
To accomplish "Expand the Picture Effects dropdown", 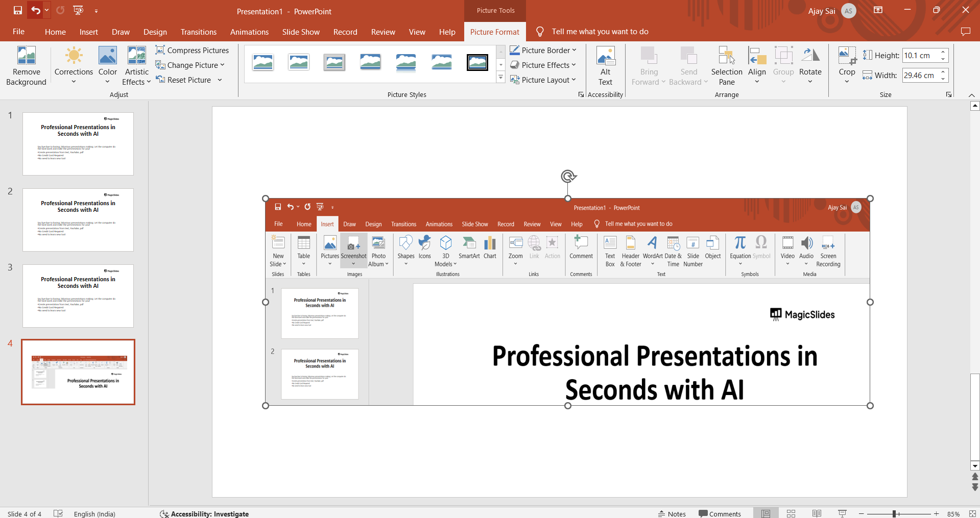I will [x=573, y=65].
